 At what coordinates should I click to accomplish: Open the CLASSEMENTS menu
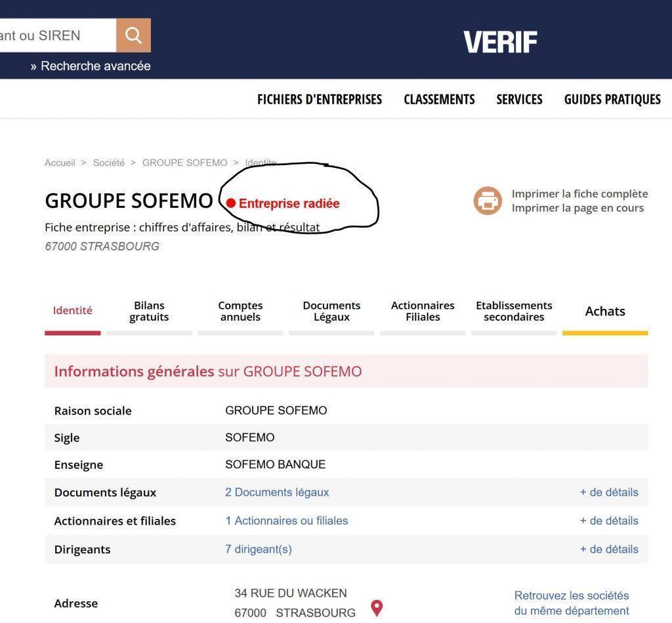pos(439,99)
